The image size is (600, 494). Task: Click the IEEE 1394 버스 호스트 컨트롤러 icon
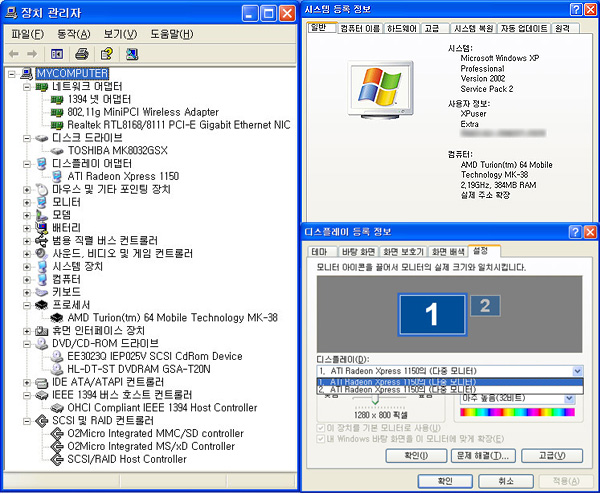click(x=41, y=395)
